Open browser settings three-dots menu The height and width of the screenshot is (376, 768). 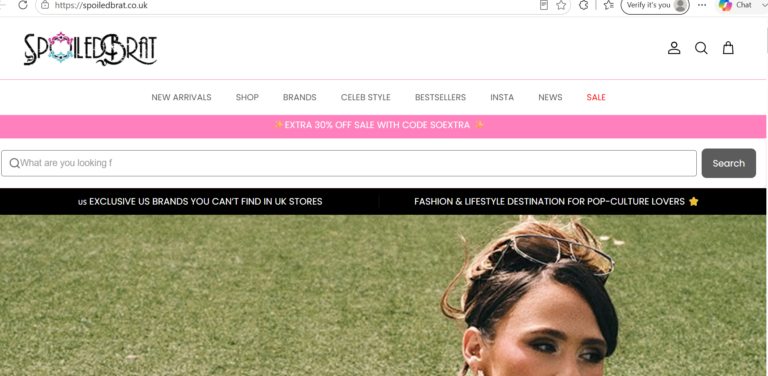(702, 5)
